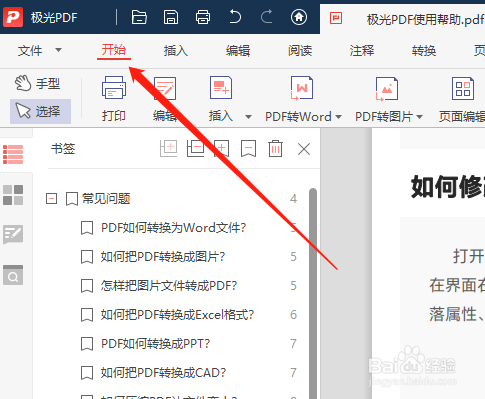Save the document using the disk icon

171,17
